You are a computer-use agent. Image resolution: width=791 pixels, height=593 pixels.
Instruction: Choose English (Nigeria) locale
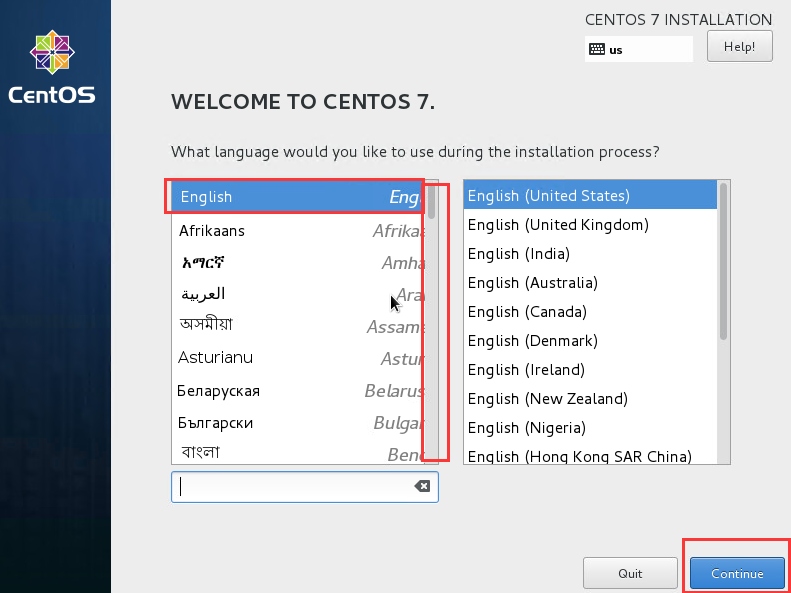[590, 428]
